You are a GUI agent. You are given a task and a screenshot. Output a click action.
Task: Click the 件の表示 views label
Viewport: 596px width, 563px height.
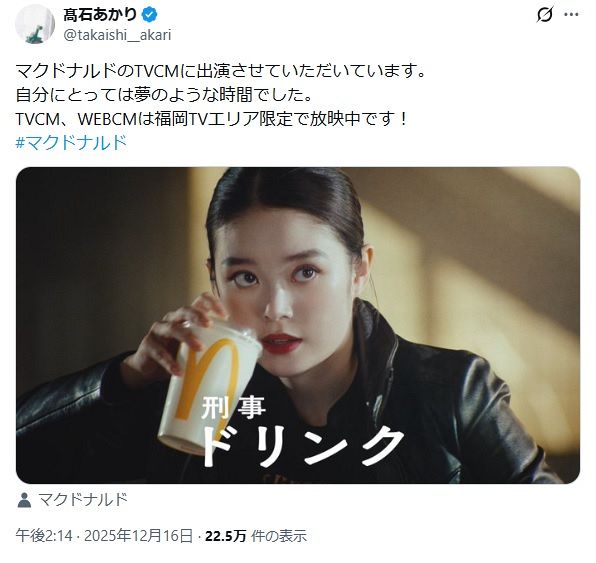[279, 536]
